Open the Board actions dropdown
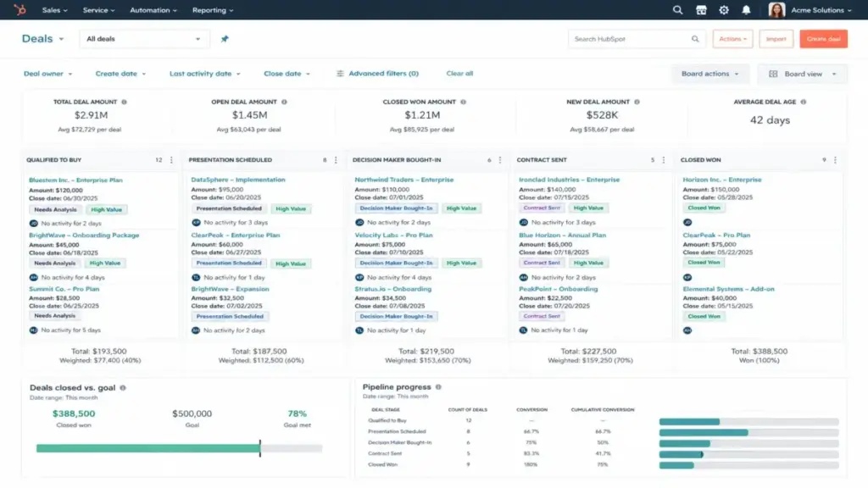The image size is (868, 488). tap(710, 74)
